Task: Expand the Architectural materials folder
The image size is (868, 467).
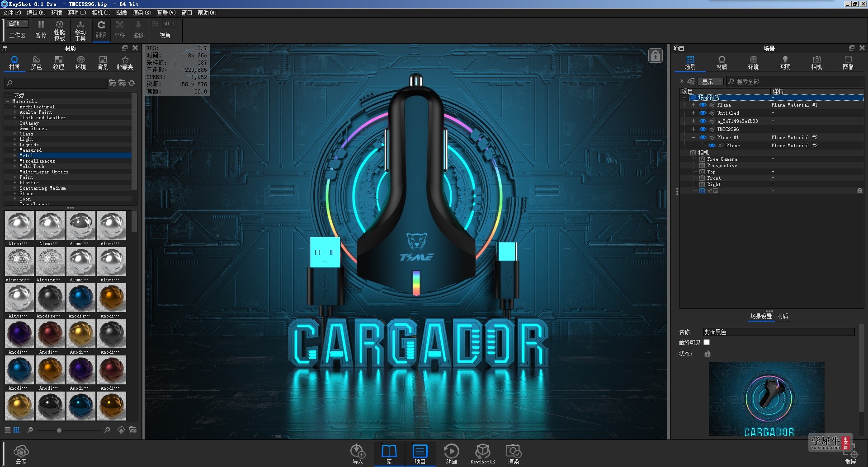Action: pos(15,107)
